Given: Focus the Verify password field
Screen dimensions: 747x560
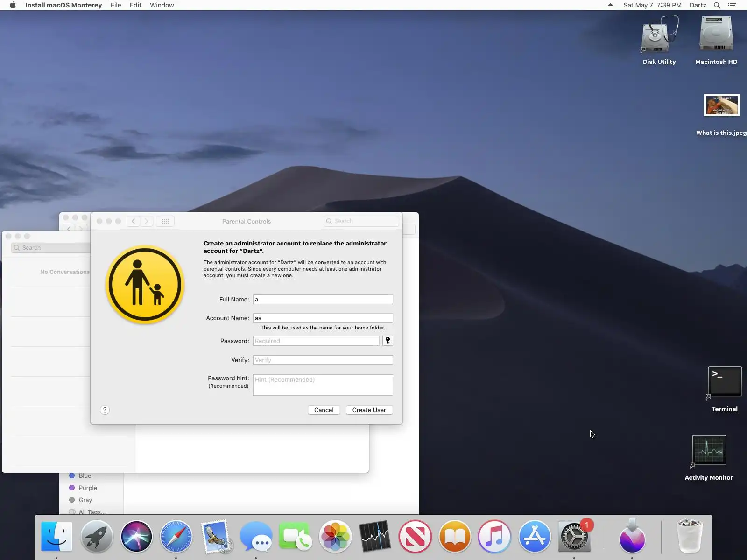Looking at the screenshot, I should click(323, 360).
